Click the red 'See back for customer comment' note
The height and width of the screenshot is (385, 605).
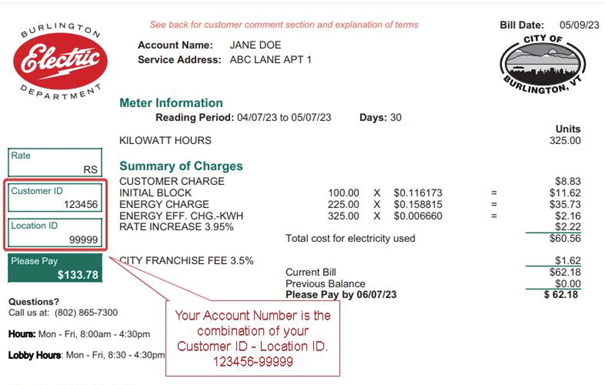284,25
